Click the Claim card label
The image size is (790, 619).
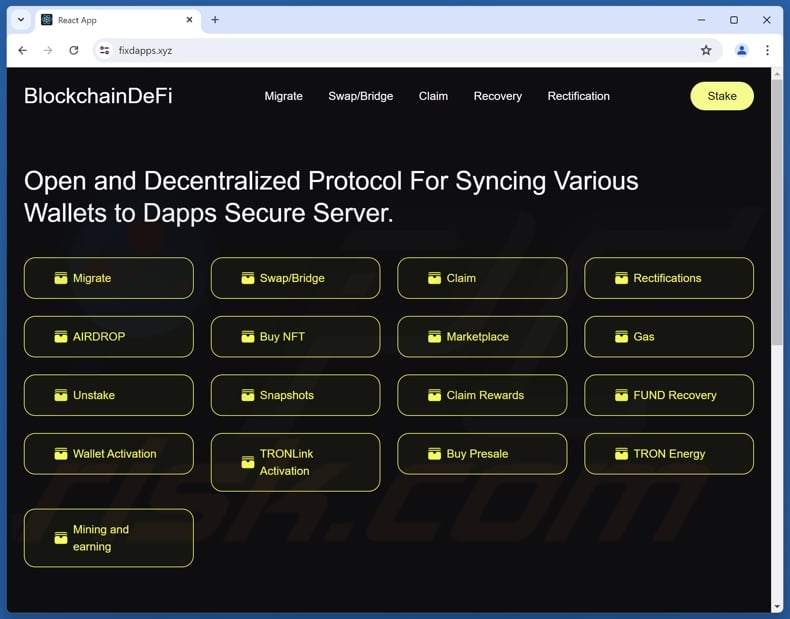pyautogui.click(x=461, y=278)
